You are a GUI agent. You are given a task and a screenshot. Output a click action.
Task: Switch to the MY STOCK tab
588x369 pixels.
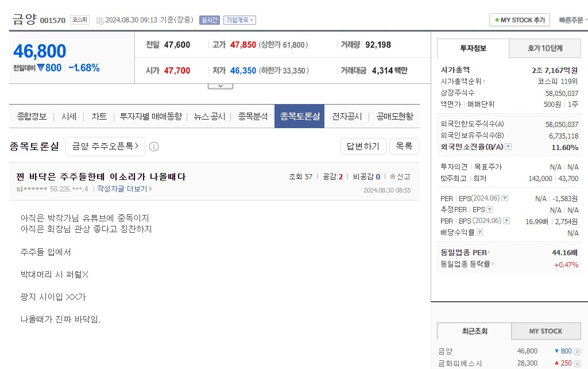click(x=545, y=331)
